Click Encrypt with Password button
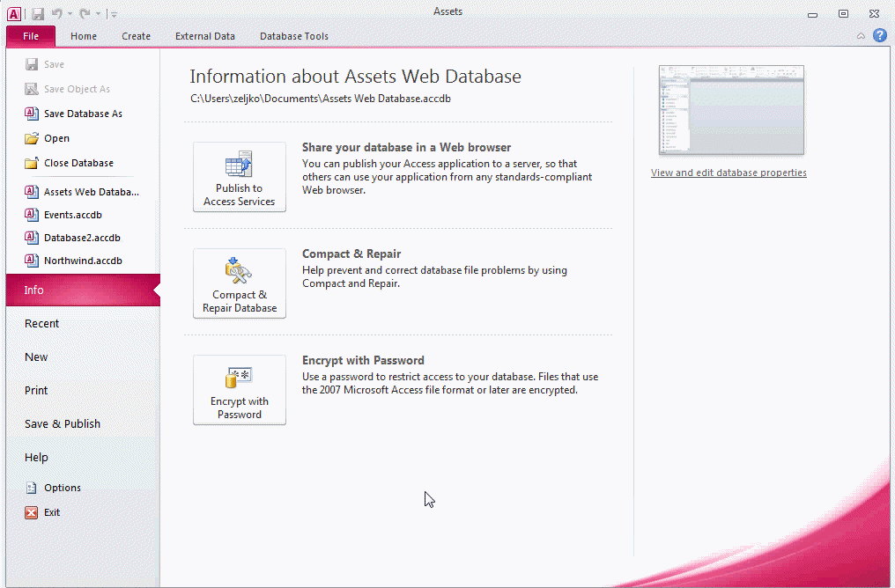Viewport: 895px width, 588px height. [239, 390]
